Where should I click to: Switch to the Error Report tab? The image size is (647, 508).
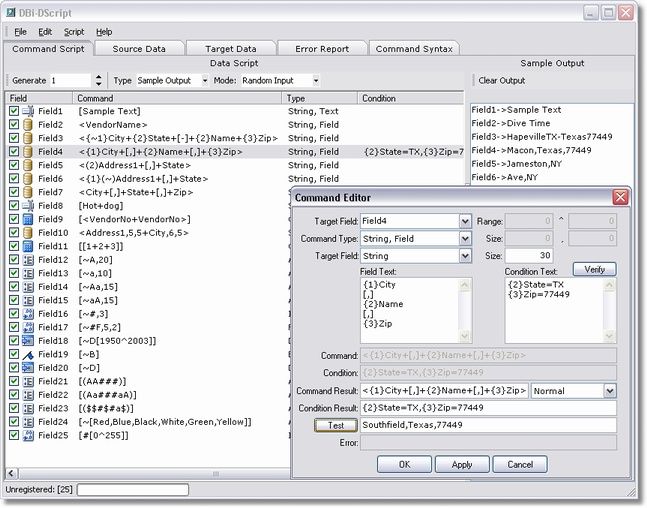click(321, 48)
